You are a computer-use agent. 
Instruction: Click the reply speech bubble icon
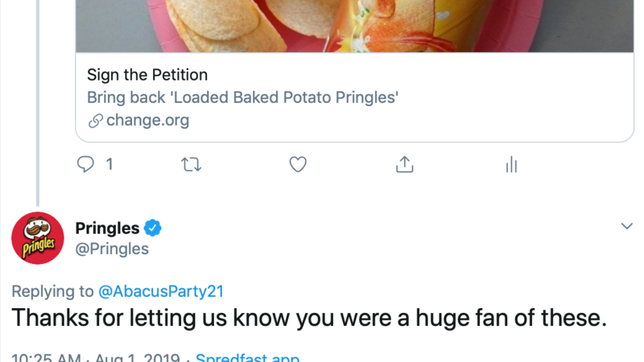(85, 165)
